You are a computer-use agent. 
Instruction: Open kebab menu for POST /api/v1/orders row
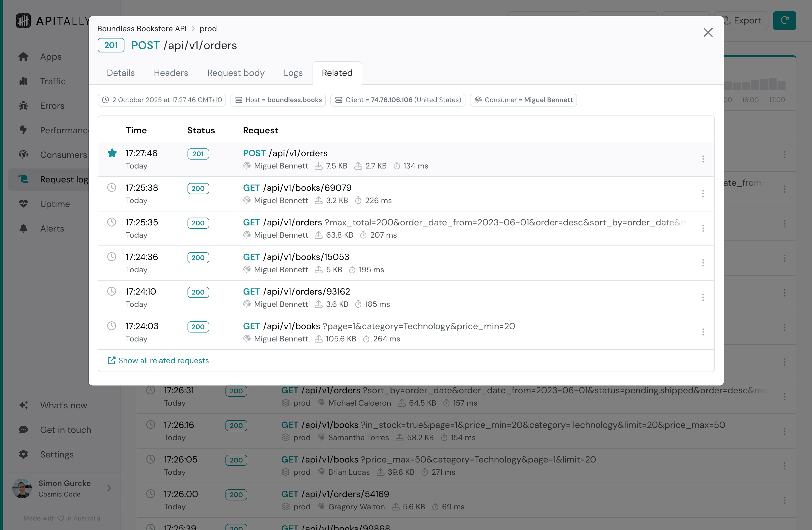point(703,159)
